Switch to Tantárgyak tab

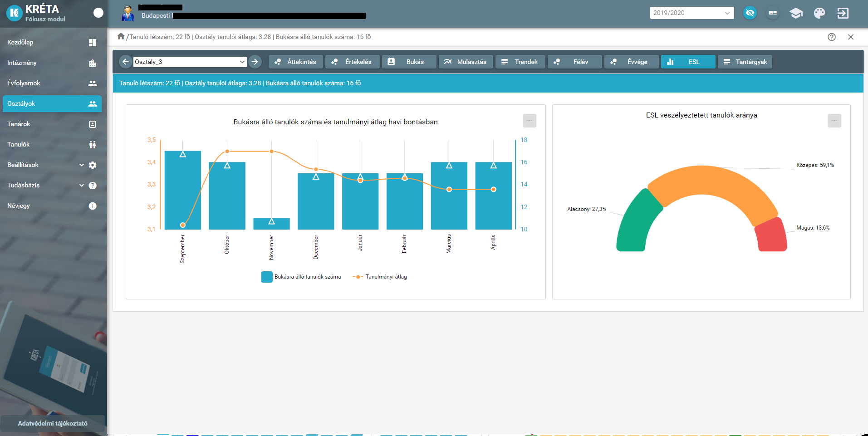pos(745,62)
